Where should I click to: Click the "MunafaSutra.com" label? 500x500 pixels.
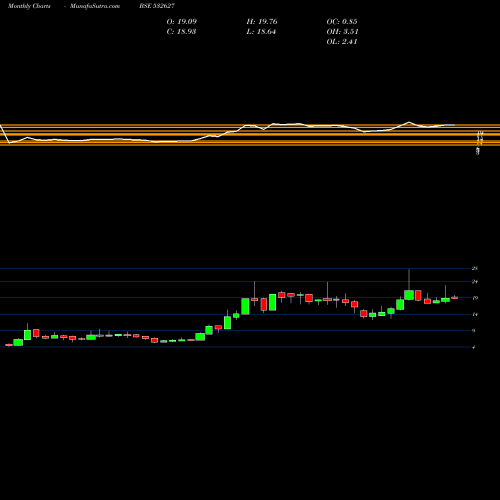tap(95, 6)
